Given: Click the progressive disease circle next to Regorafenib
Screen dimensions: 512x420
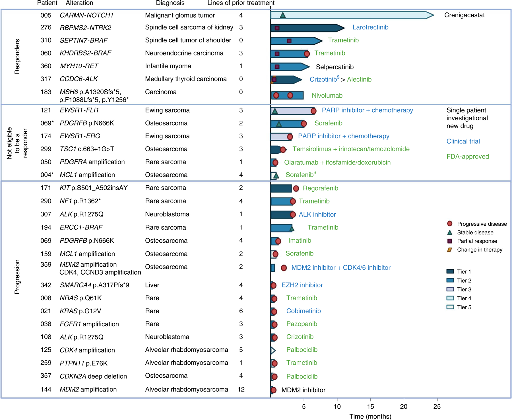Looking at the screenshot, I should point(296,188).
